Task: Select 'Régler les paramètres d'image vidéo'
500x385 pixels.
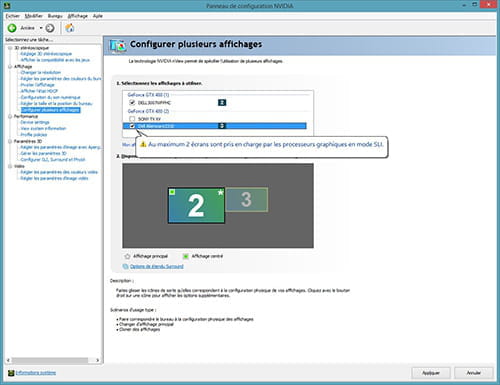Action: (54, 178)
